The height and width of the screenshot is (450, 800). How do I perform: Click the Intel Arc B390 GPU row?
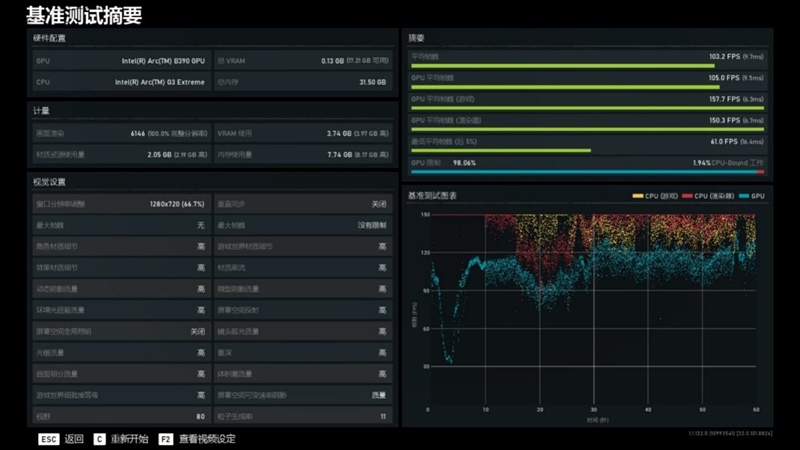[x=121, y=61]
